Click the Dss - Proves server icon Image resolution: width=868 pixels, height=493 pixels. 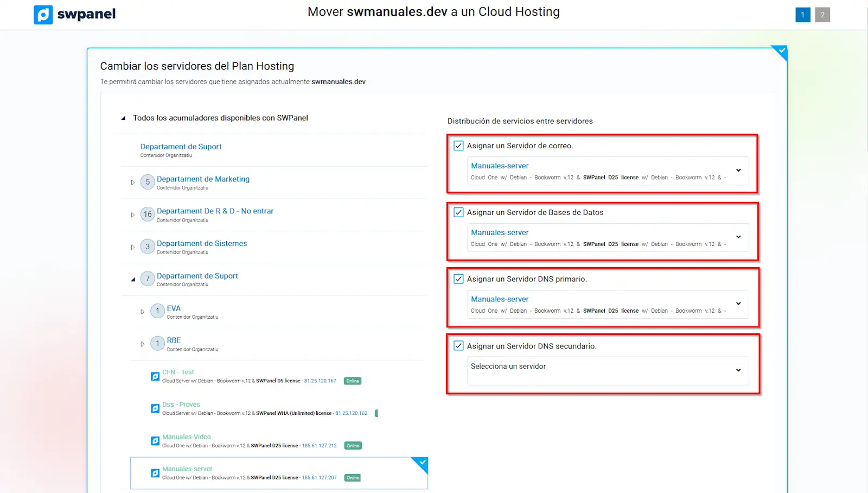pos(155,408)
